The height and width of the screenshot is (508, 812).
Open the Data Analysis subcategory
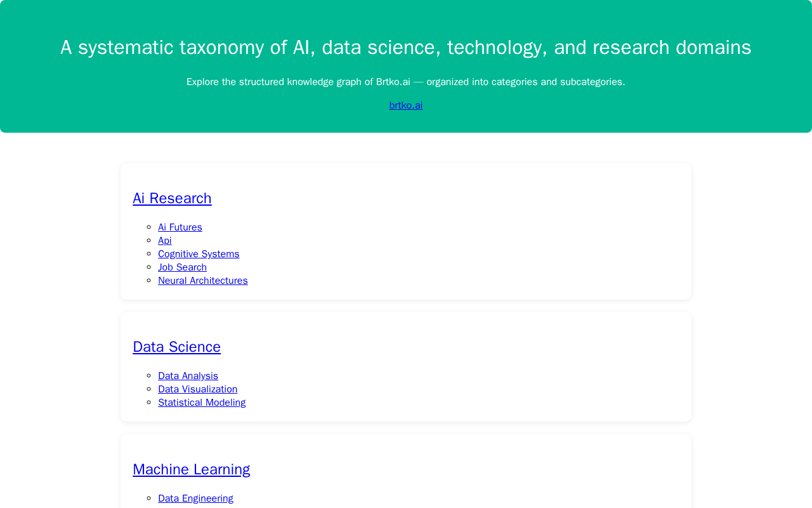click(x=188, y=376)
